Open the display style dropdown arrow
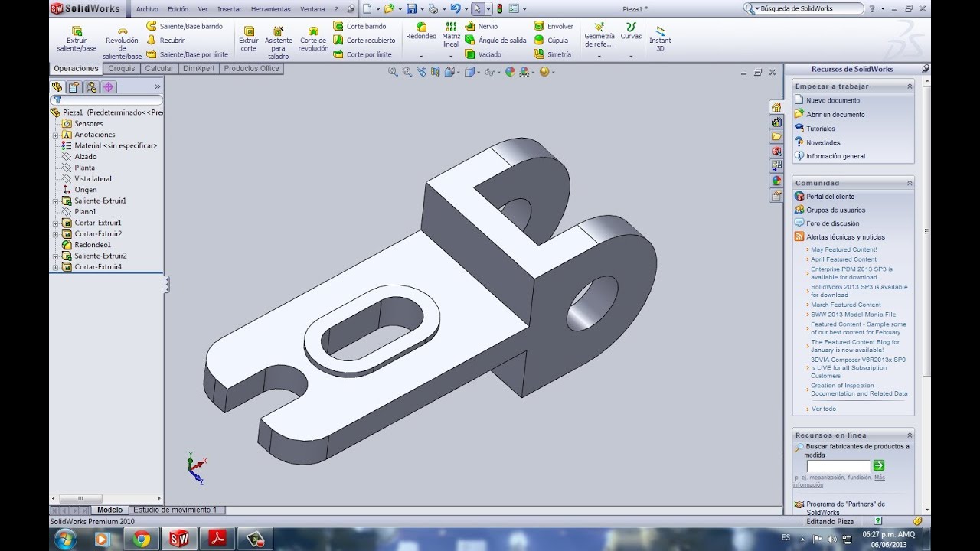 pyautogui.click(x=479, y=72)
